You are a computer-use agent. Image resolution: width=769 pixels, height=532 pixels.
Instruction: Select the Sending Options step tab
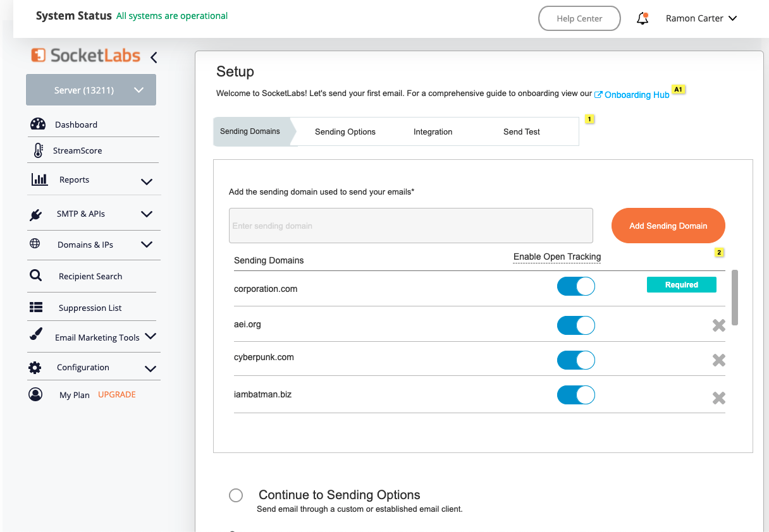[345, 132]
